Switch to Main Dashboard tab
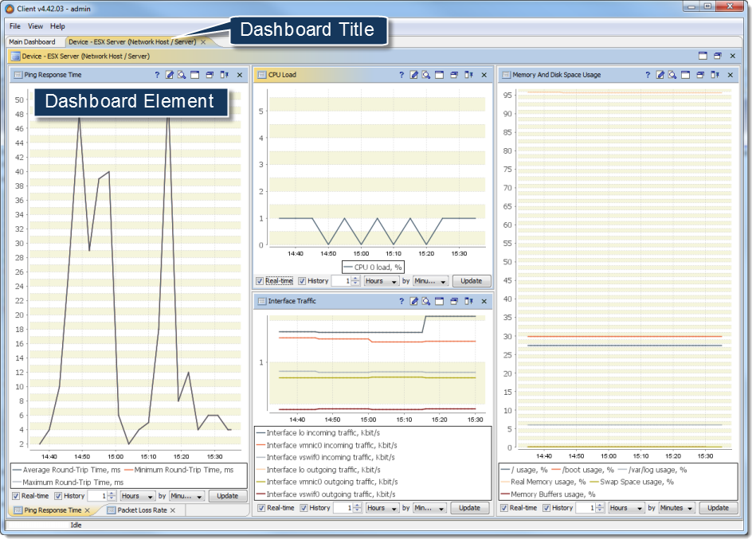The width and height of the screenshot is (756, 543). [32, 41]
